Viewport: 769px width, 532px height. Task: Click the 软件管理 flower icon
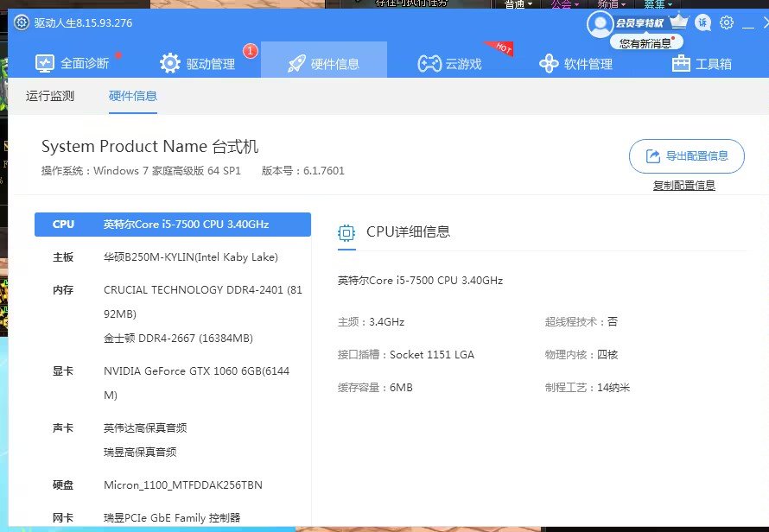tap(549, 63)
